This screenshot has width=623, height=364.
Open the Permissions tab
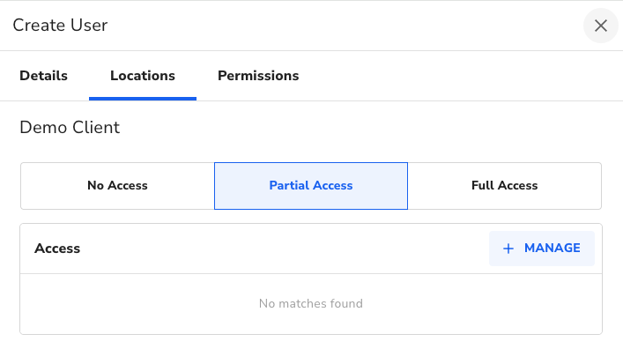point(258,76)
